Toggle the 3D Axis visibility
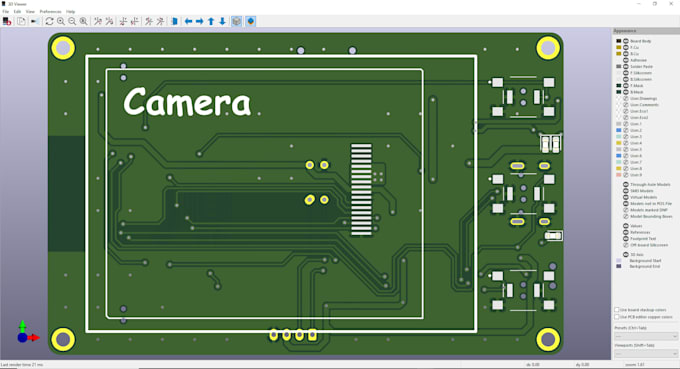 626,255
